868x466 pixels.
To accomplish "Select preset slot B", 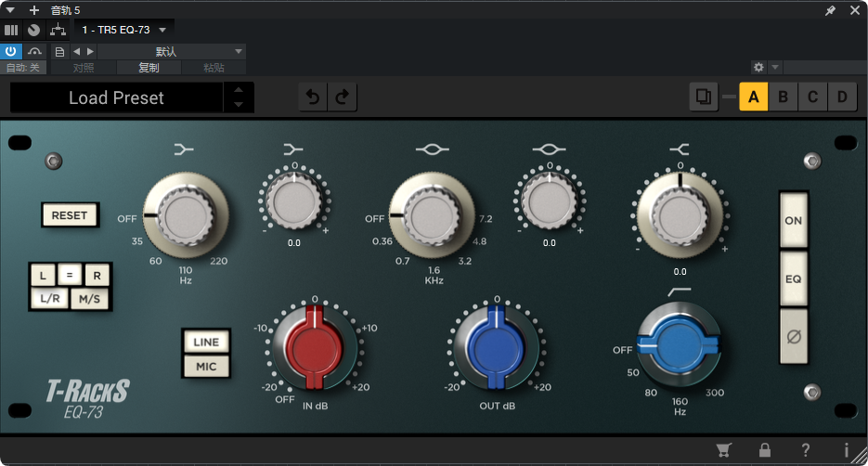I will pyautogui.click(x=783, y=97).
